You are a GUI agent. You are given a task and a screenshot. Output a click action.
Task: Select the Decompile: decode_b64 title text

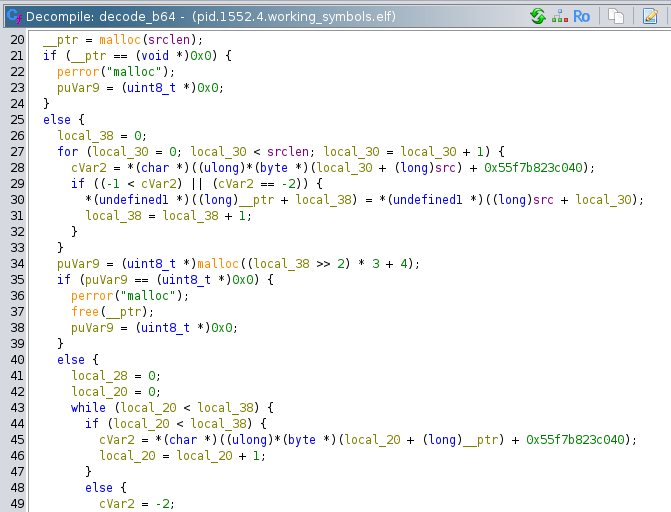[x=101, y=16]
